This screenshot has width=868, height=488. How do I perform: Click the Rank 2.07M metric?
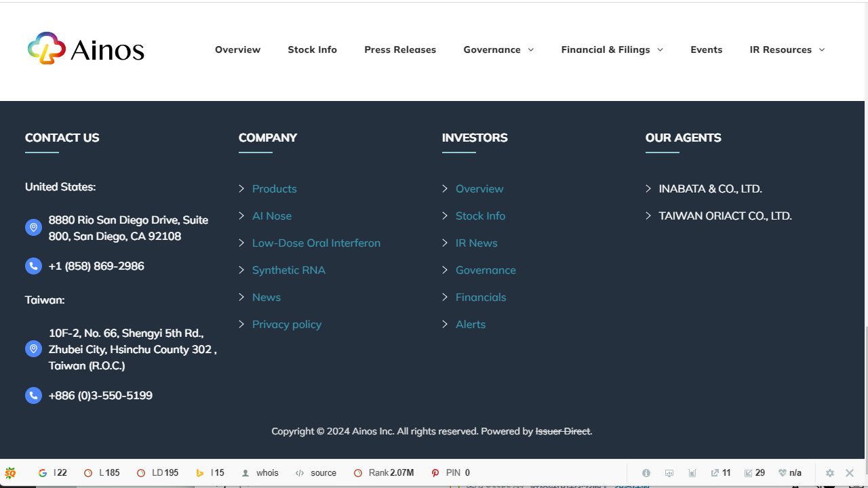[384, 473]
